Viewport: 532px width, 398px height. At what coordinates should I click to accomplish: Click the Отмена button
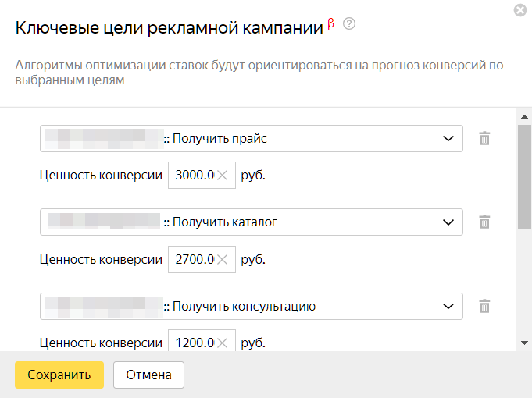[x=148, y=375]
